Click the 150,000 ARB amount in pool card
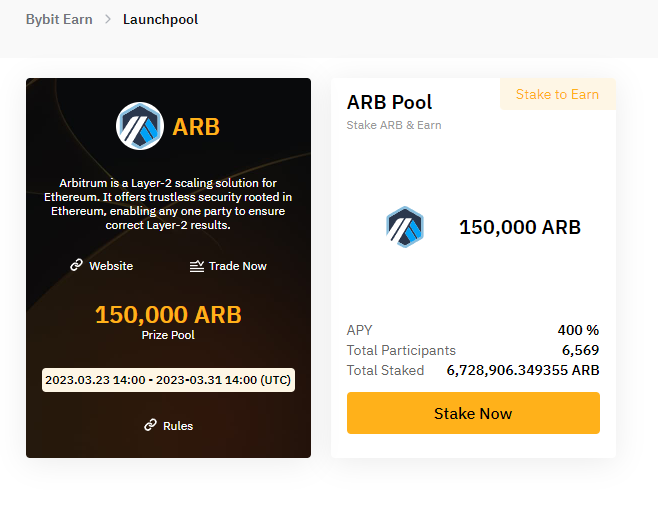 tap(520, 227)
